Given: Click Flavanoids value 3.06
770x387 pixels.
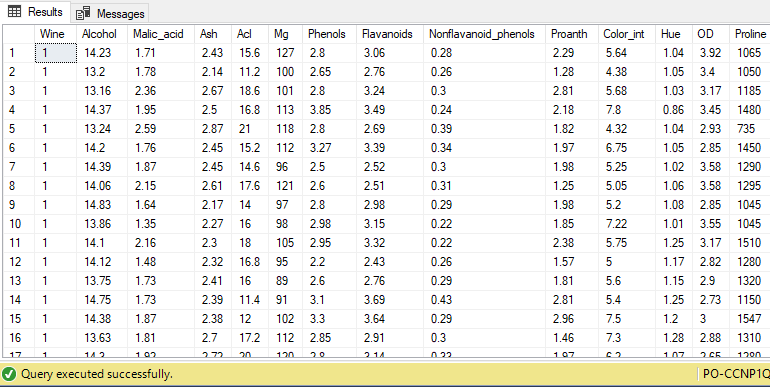Looking at the screenshot, I should [374, 53].
